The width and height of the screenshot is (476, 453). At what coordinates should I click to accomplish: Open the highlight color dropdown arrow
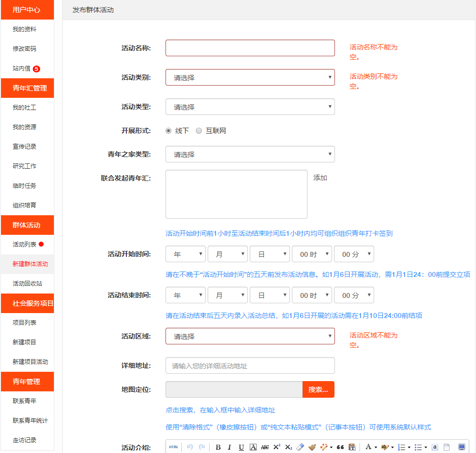pos(393,447)
